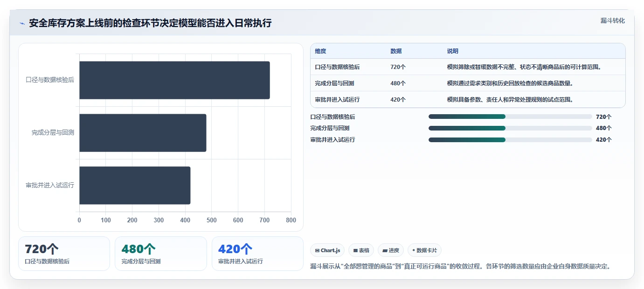644x289 pixels.
Task: Click the x-axis tick 800
Action: point(291,220)
